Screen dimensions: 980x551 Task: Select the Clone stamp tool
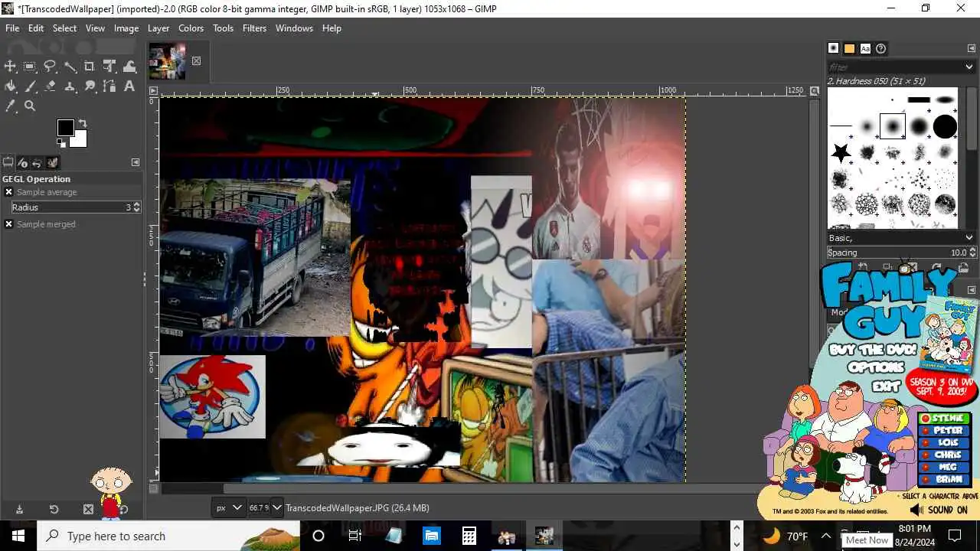click(70, 86)
